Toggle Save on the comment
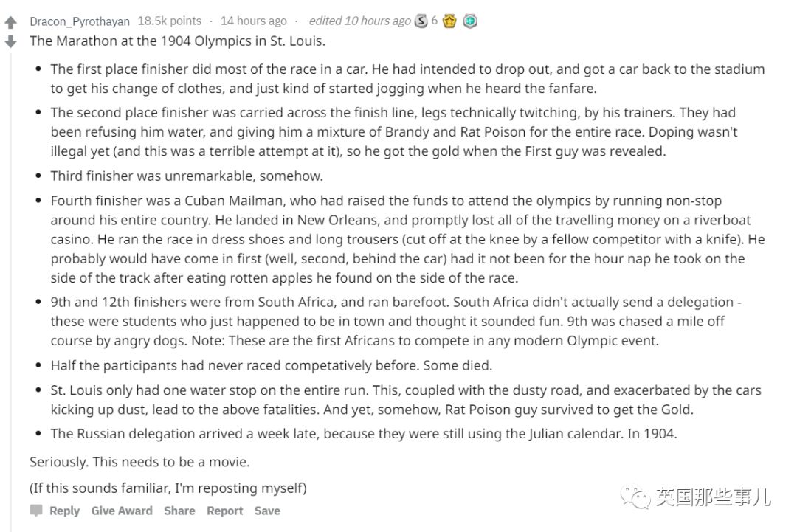The width and height of the screenshot is (797, 532). 267,510
